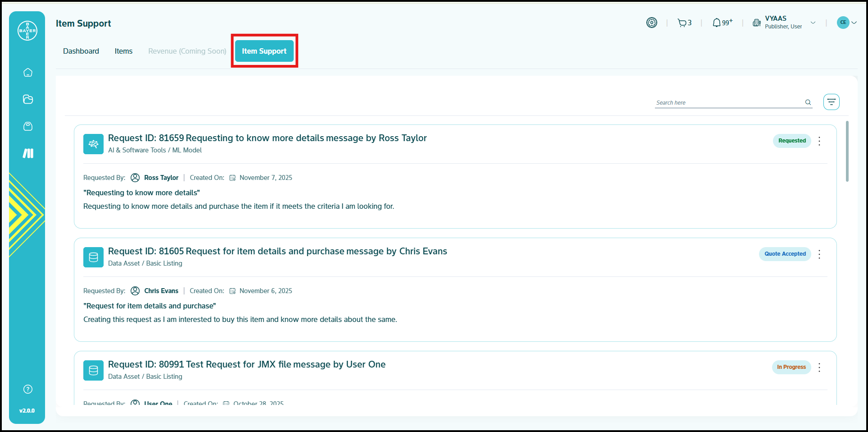Open Request ID 81659 title link
Viewport: 868px width, 432px height.
tap(267, 138)
